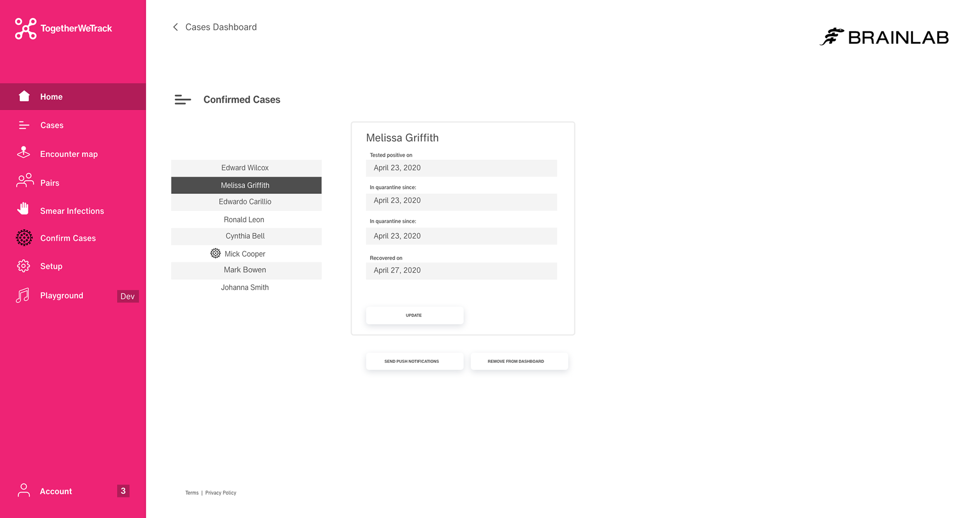Open the Home menu item

click(73, 96)
